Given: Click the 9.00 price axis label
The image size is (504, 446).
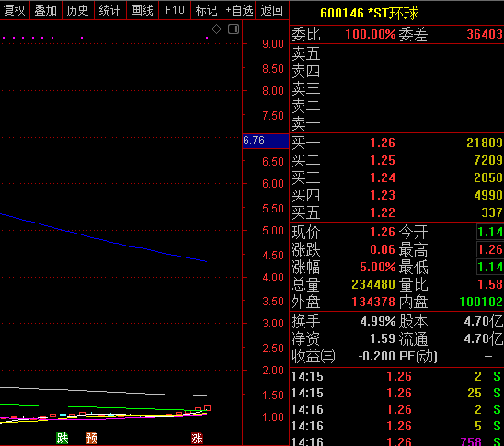Looking at the screenshot, I should (273, 44).
